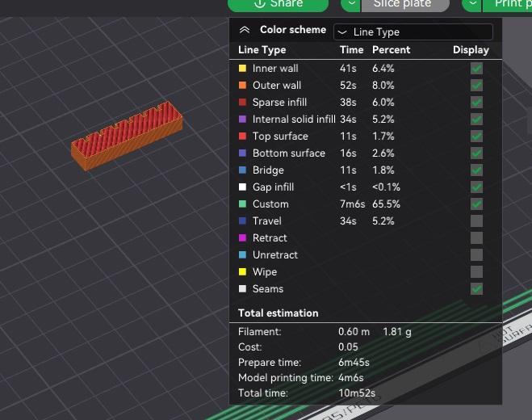The image size is (532, 420).
Task: Click the Total estimation heading
Action: point(279,313)
